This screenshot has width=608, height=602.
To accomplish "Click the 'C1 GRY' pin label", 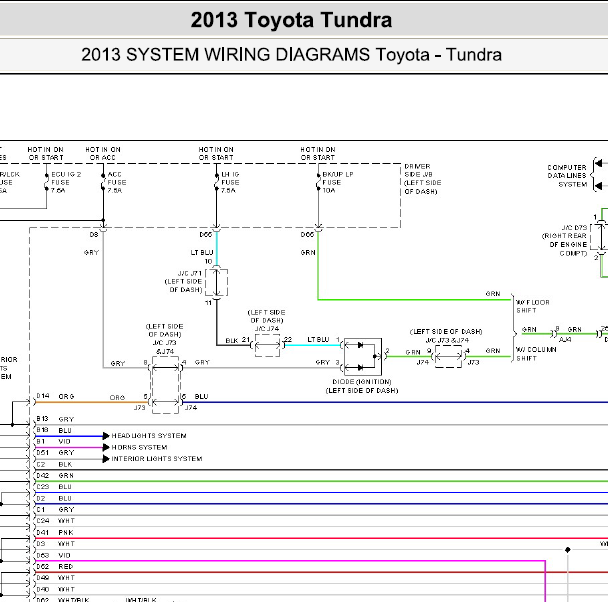I will coord(55,510).
